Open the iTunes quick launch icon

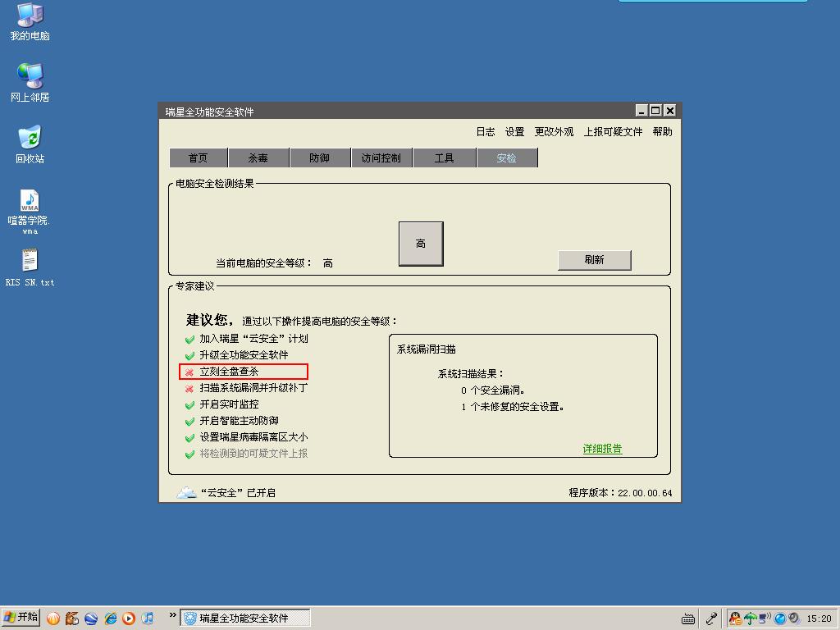148,619
